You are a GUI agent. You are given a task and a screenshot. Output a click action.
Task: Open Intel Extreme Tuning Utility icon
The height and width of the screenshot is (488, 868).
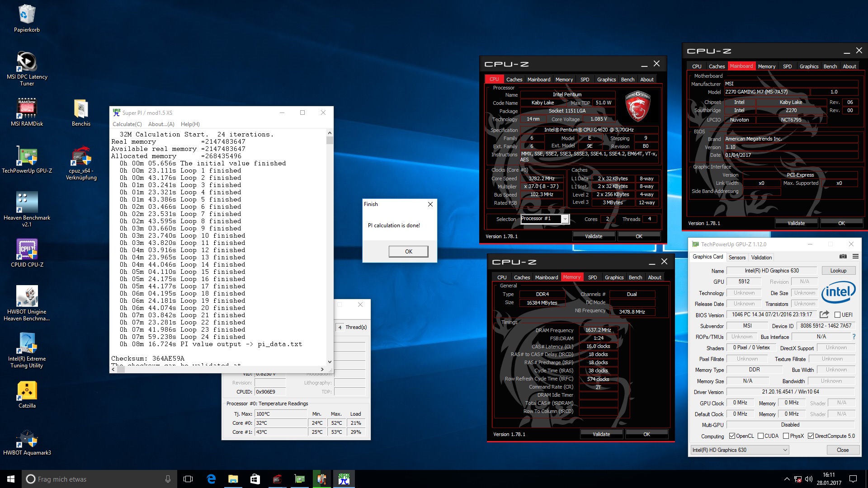tap(27, 350)
